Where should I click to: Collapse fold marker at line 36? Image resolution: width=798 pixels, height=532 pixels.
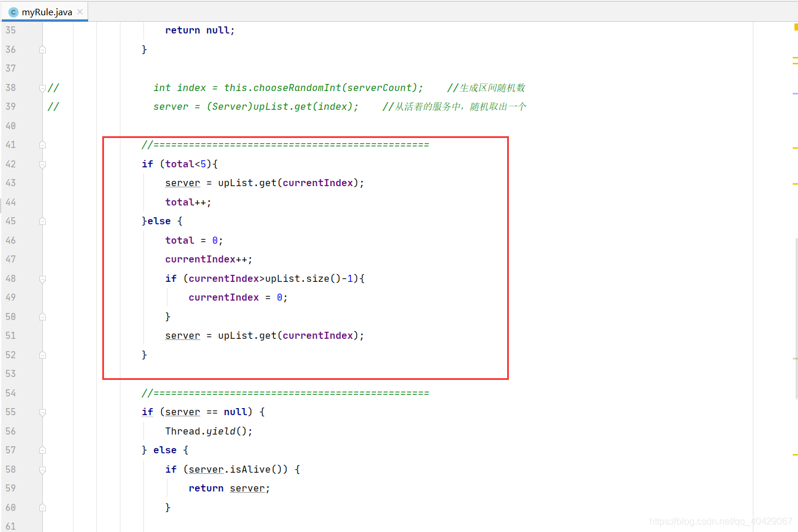[42, 50]
